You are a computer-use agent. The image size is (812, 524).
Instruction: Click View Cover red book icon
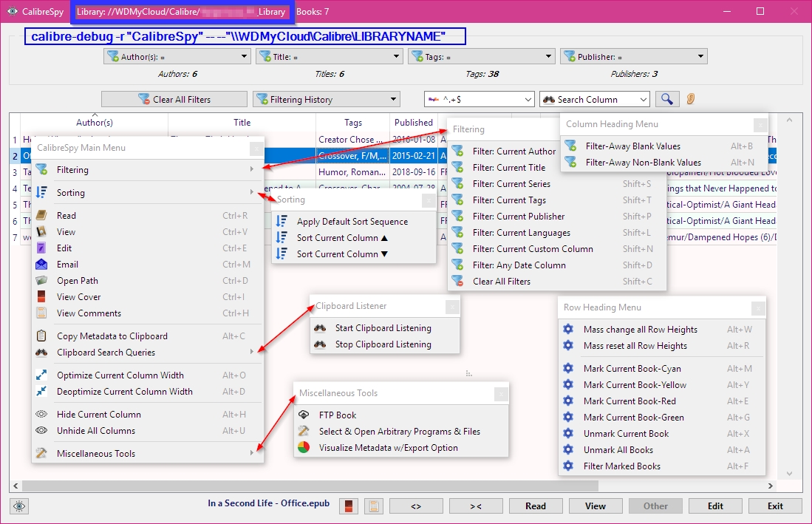click(x=41, y=296)
